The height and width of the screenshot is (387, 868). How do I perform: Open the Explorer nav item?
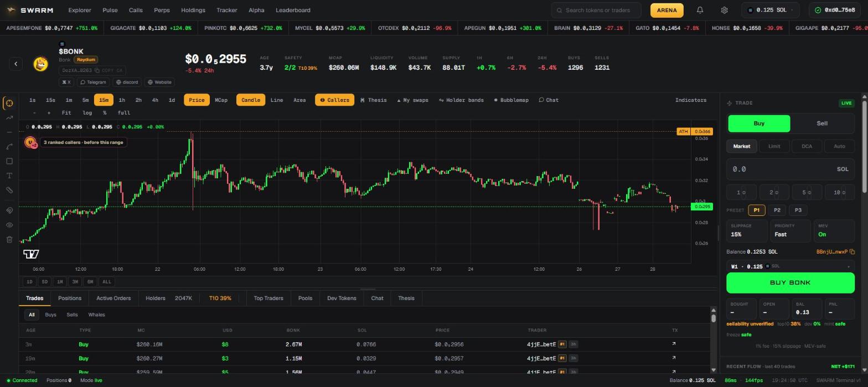[80, 10]
